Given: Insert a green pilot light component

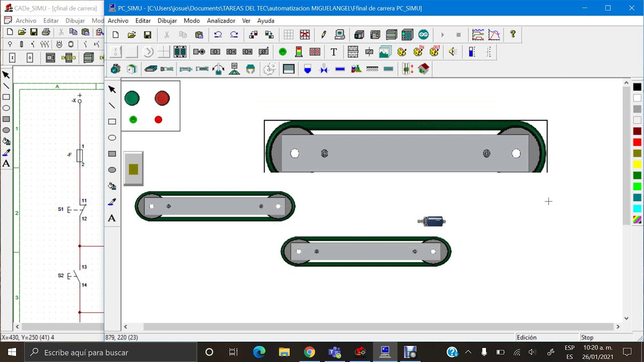Looking at the screenshot, I should pos(282,52).
